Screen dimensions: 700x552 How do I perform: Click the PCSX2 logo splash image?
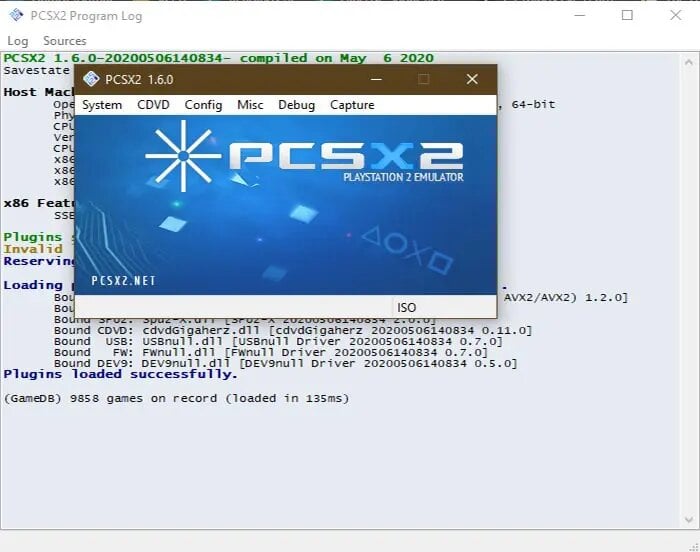point(285,205)
